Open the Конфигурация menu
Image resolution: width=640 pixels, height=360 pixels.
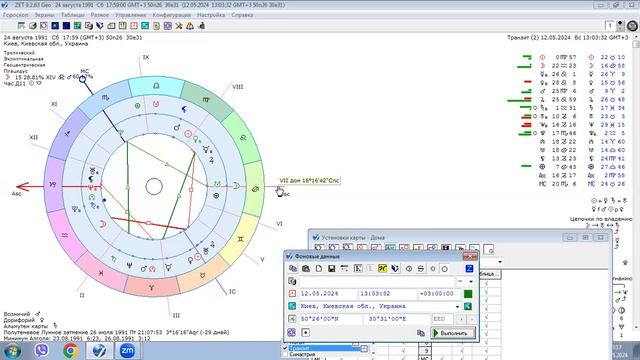pos(171,15)
